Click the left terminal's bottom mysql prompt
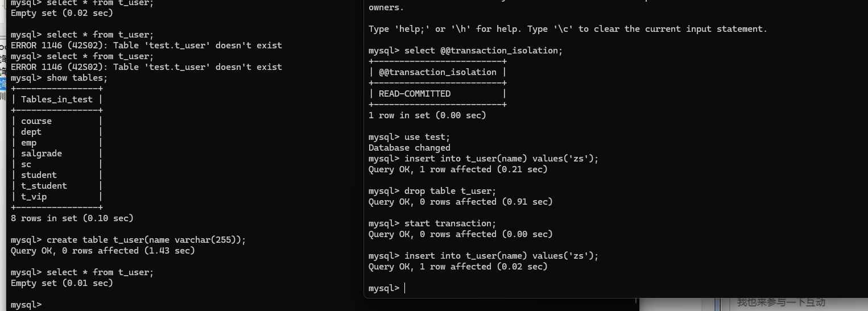Screen dimensions: 868x311 coord(26,305)
